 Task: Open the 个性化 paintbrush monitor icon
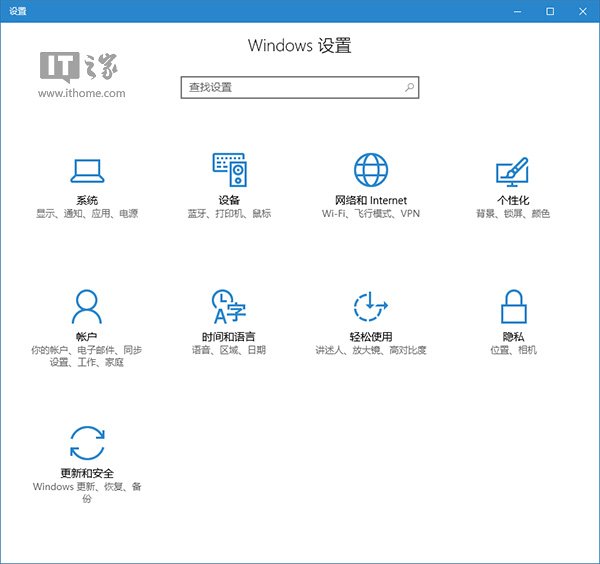tap(512, 171)
